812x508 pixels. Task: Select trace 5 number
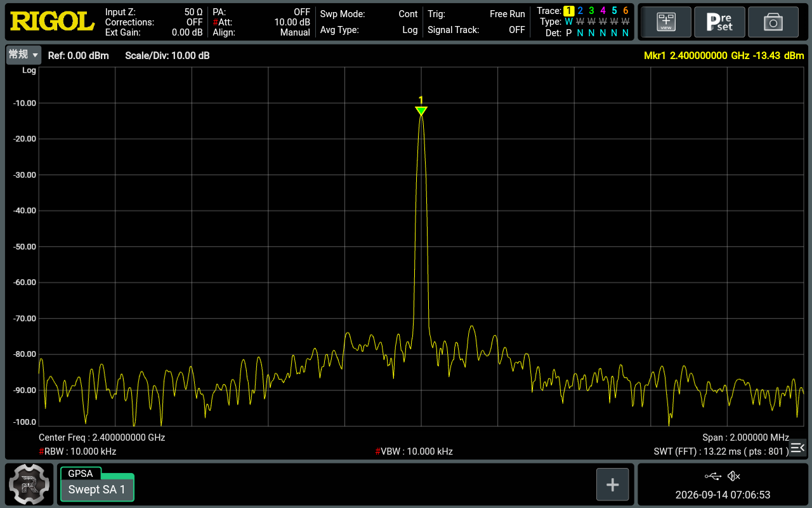pos(614,11)
